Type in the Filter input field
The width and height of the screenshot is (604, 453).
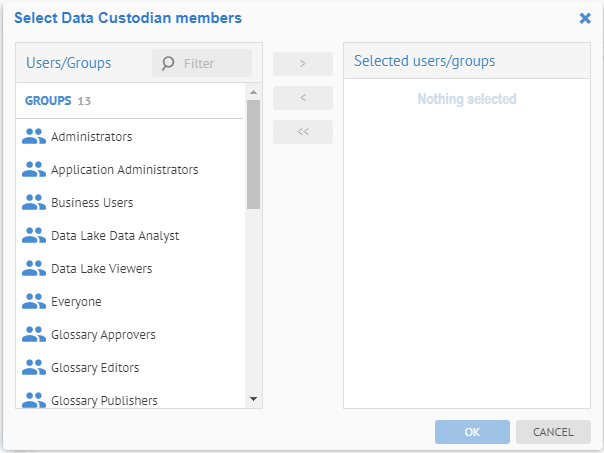coord(212,64)
